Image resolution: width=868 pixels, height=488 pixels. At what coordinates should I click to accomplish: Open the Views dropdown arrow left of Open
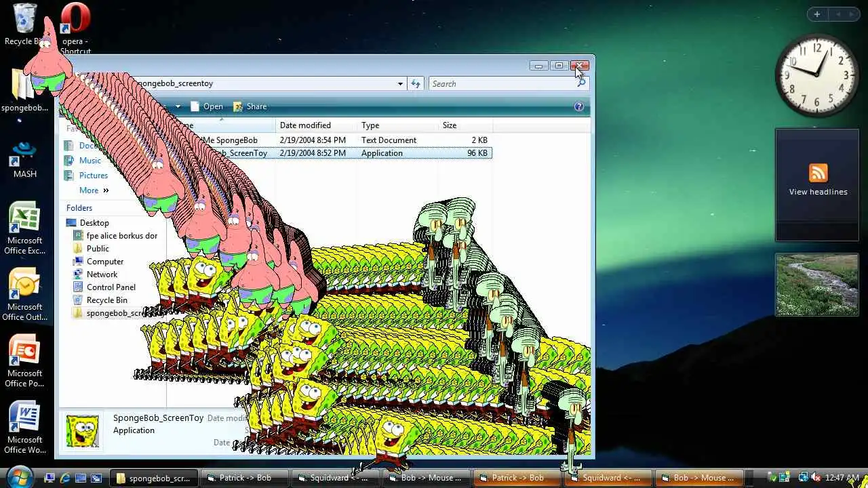click(178, 106)
